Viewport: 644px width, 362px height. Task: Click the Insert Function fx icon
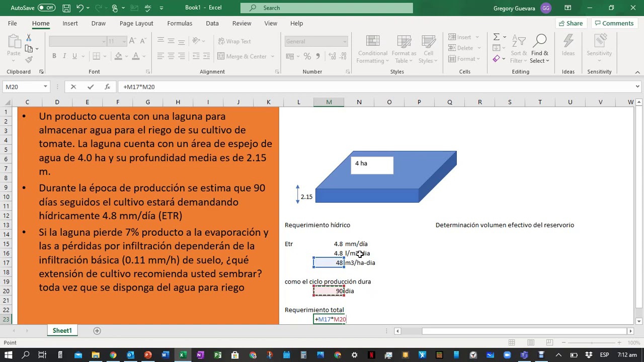pos(107,87)
